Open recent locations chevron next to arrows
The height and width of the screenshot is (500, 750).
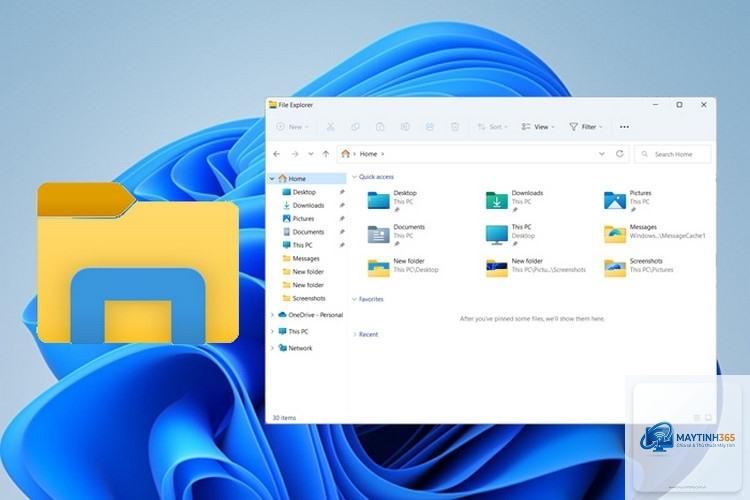click(x=310, y=154)
